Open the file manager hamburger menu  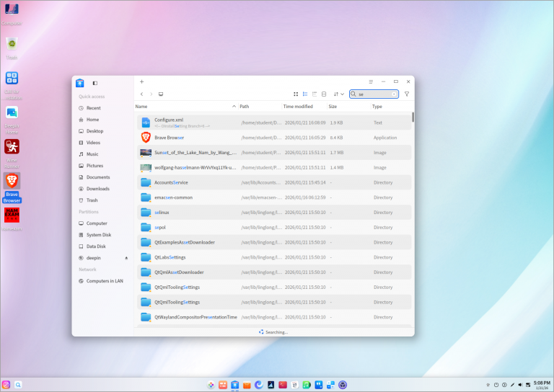pyautogui.click(x=371, y=81)
